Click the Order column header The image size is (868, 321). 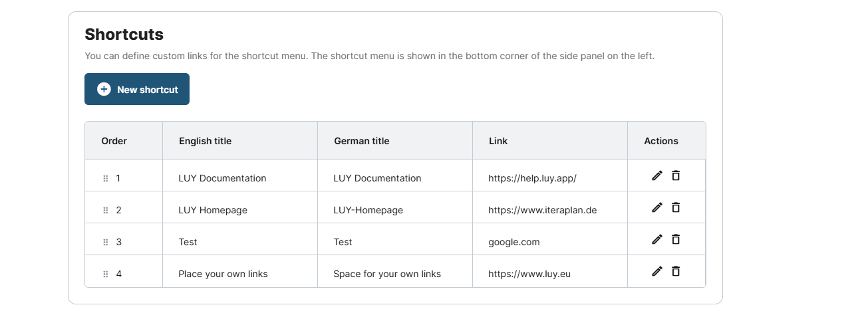point(114,141)
